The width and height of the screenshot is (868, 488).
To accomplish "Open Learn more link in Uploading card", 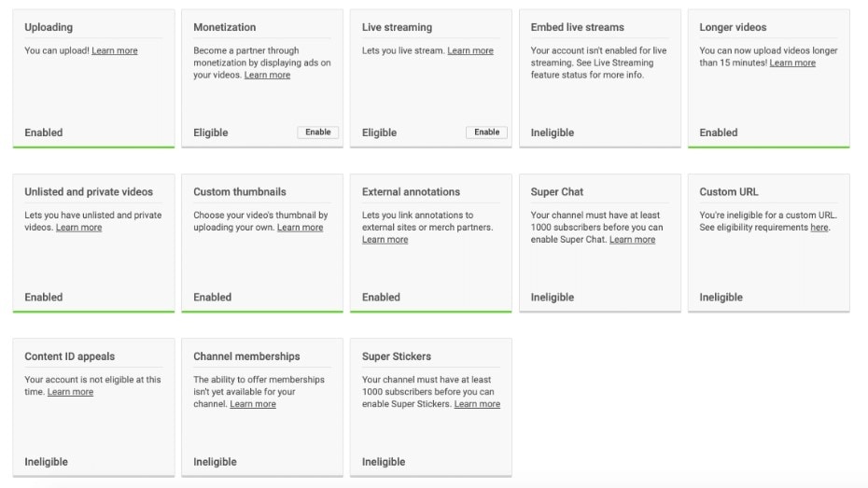I will 115,51.
